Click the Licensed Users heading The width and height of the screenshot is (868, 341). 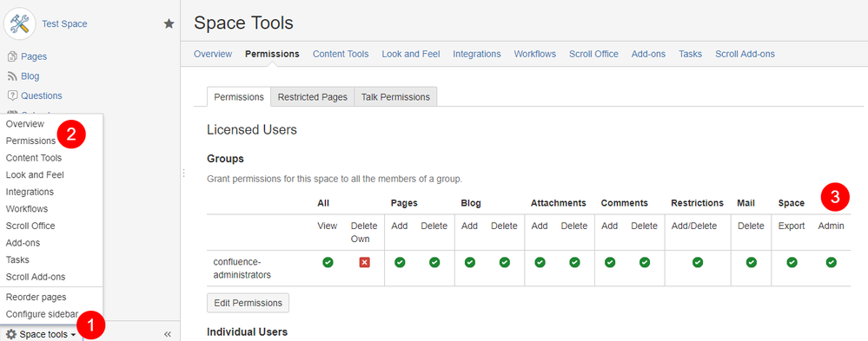[252, 130]
